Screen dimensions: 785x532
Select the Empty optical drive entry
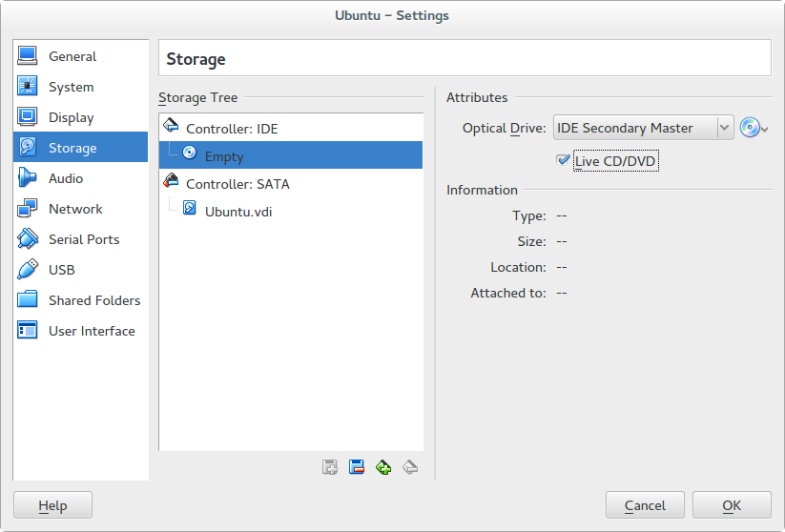pos(291,155)
